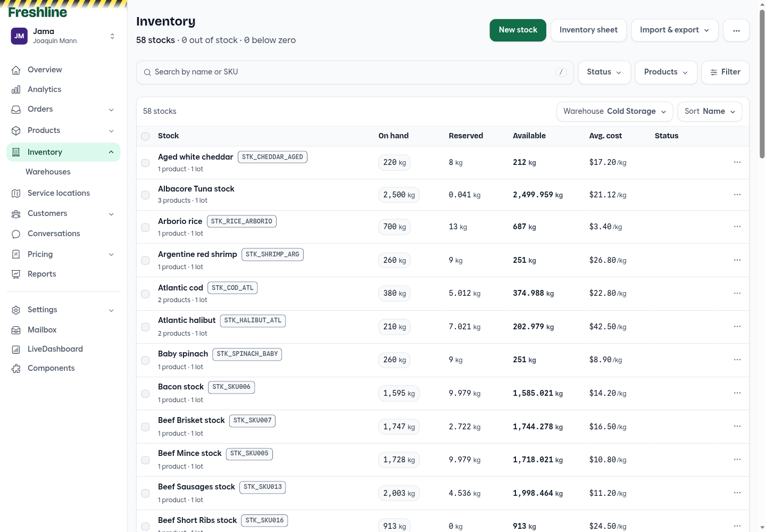The image size is (766, 532).
Task: Open row menu for Atlantic cod
Action: [737, 293]
